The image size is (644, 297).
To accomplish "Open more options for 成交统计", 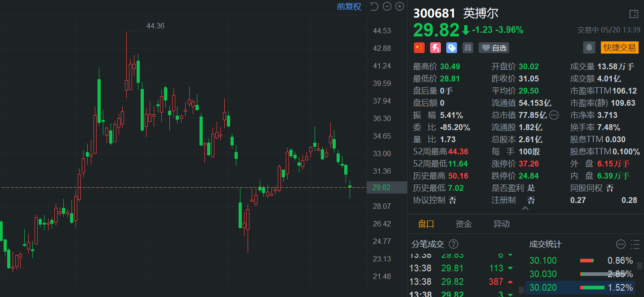I will [x=621, y=244].
